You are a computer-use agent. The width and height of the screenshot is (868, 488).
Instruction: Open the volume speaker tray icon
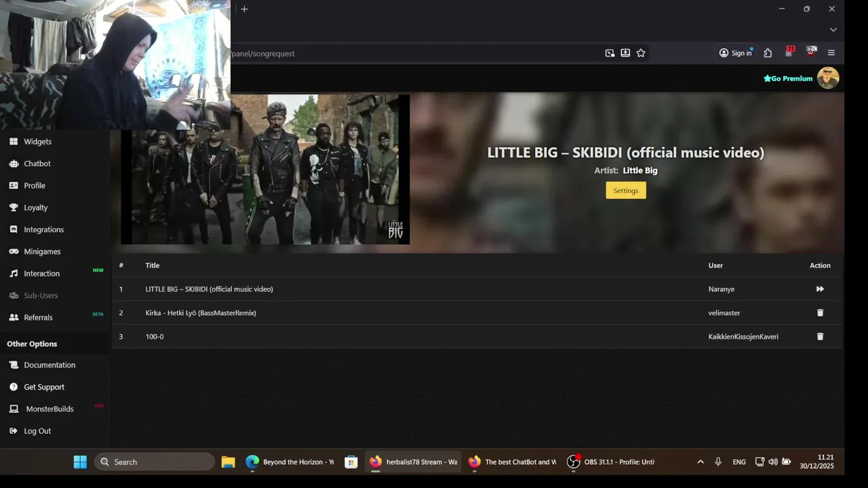tap(773, 462)
